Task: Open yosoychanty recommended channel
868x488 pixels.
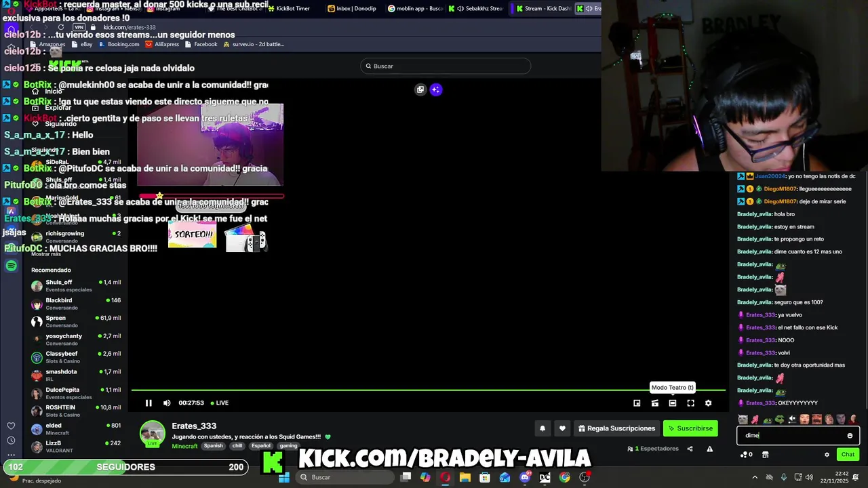Action: pyautogui.click(x=76, y=339)
